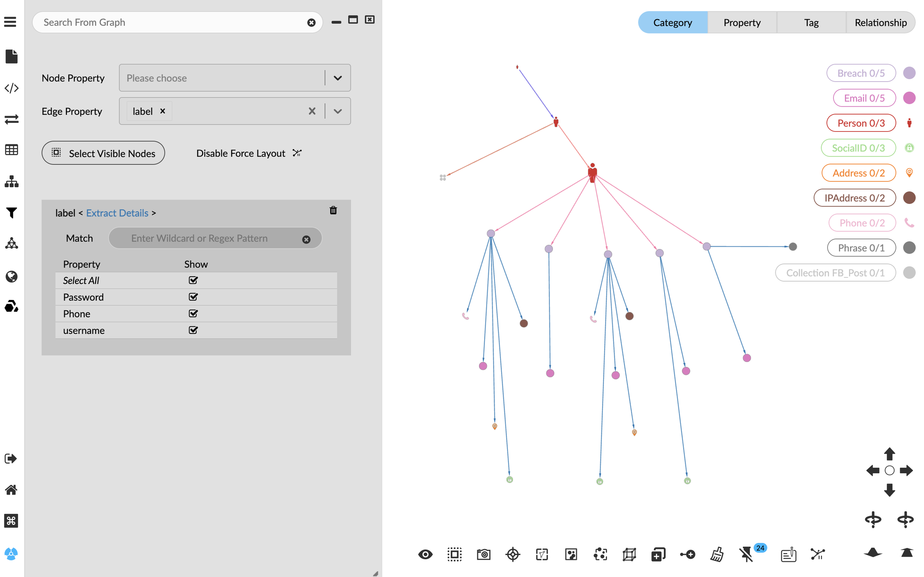Switch to the Property tab

point(742,23)
